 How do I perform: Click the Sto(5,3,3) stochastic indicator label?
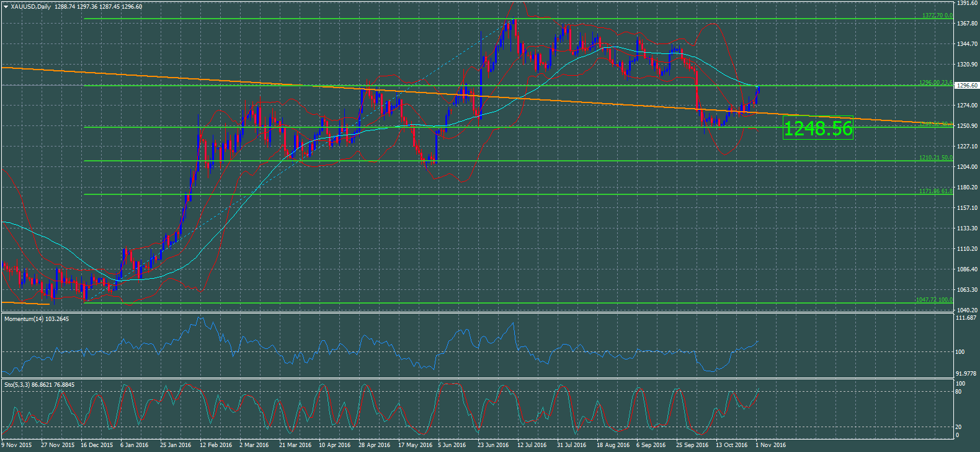point(39,385)
